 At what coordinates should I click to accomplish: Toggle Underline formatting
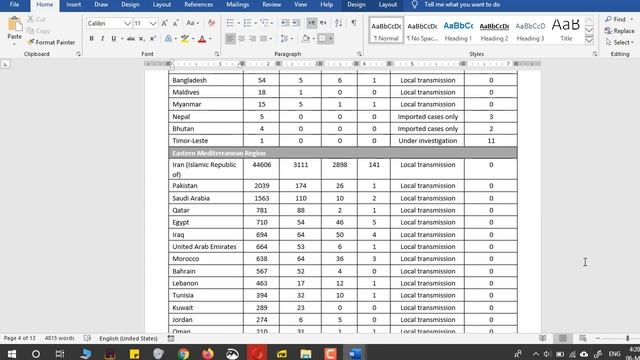pyautogui.click(x=113, y=39)
